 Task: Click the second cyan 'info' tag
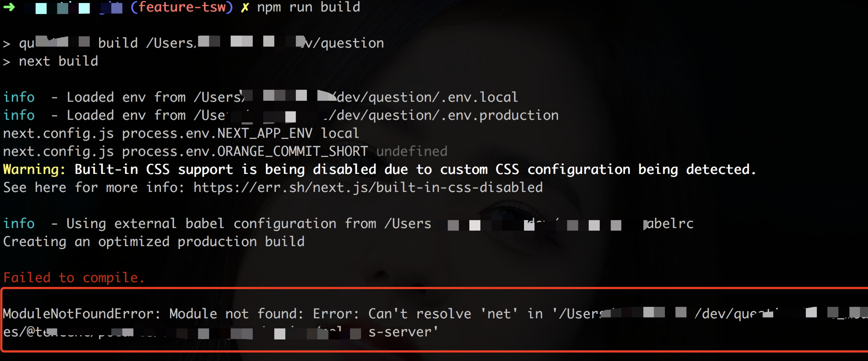click(19, 115)
